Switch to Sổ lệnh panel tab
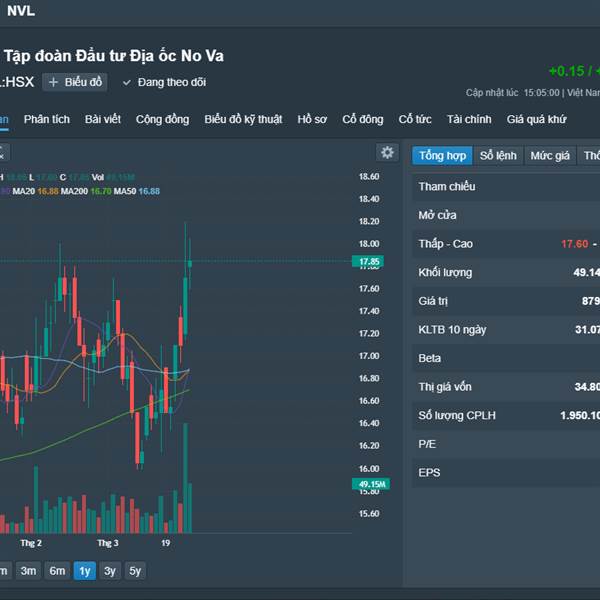Image resolution: width=600 pixels, height=600 pixels. click(x=498, y=155)
